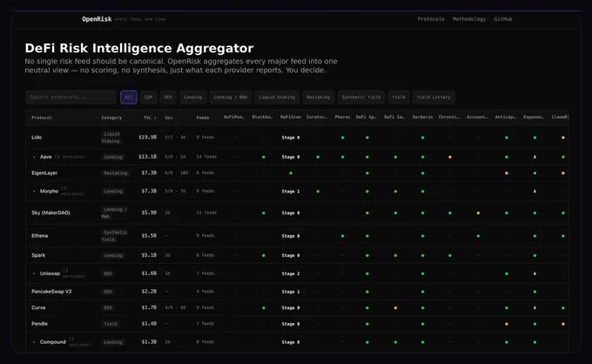592x364 pixels.
Task: Expand the Compound versions row
Action: point(34,342)
